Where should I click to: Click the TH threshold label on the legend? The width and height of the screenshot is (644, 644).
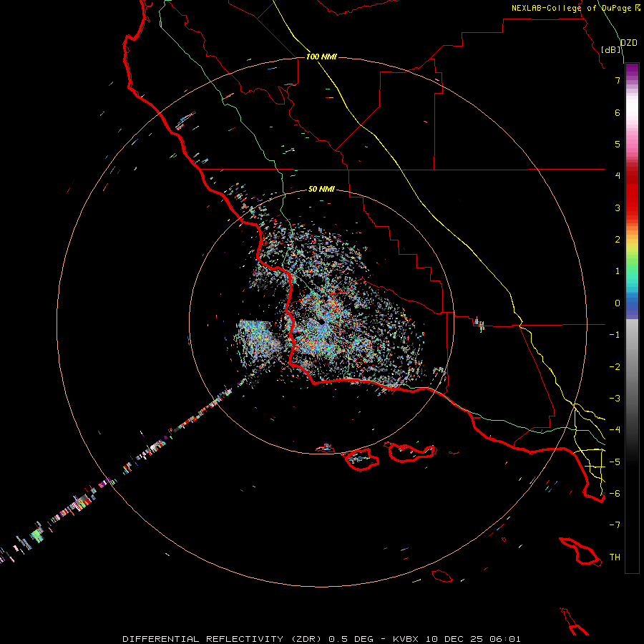615,557
